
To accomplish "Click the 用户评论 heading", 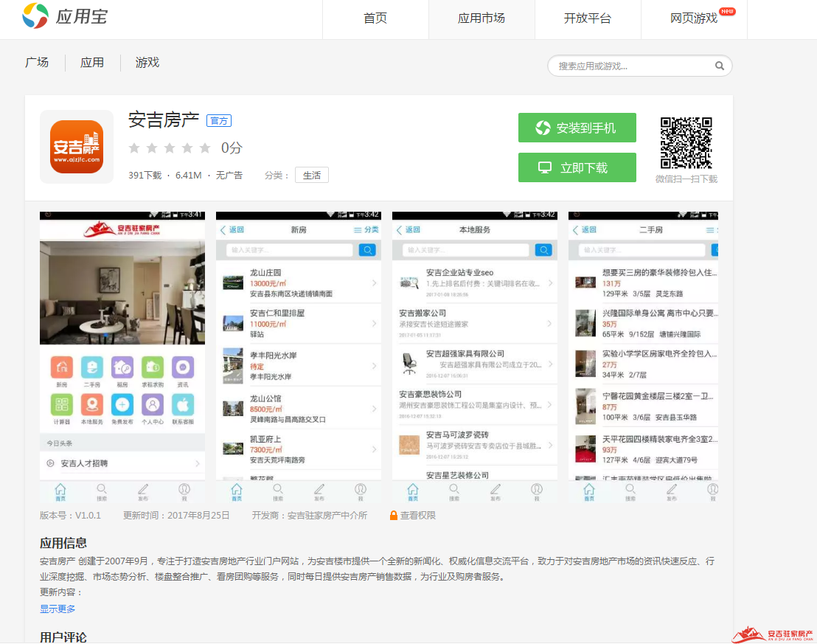I will click(x=63, y=637).
